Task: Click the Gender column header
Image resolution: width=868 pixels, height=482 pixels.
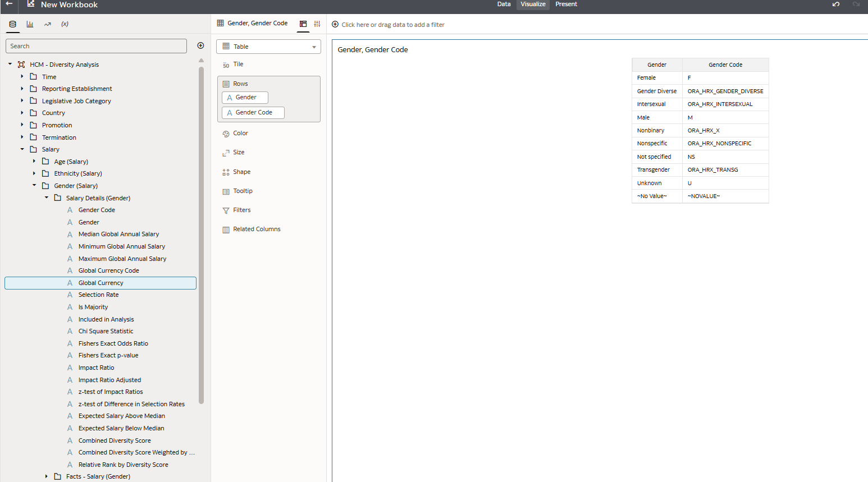Action: click(657, 65)
